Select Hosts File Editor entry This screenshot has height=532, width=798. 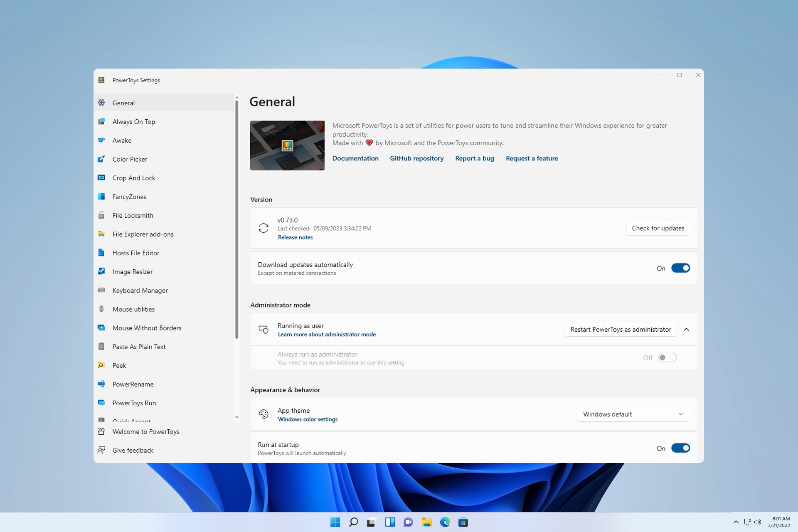164,252
